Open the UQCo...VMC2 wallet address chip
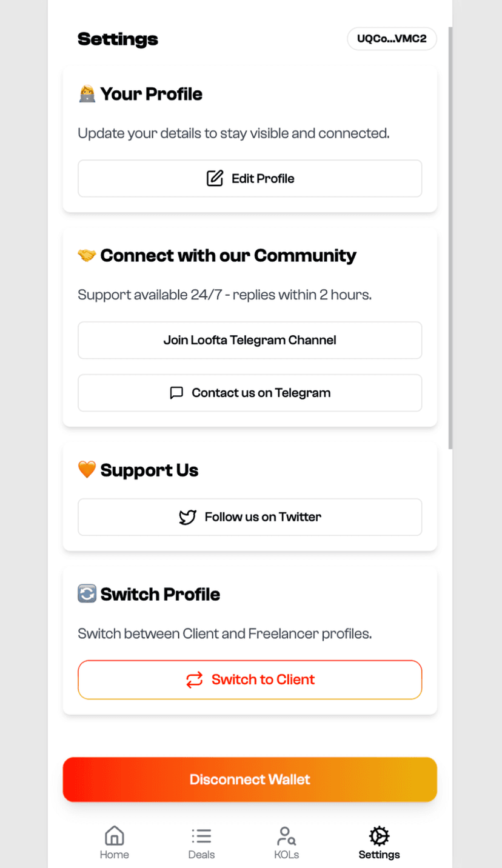Viewport: 502px width, 868px height. (x=392, y=39)
